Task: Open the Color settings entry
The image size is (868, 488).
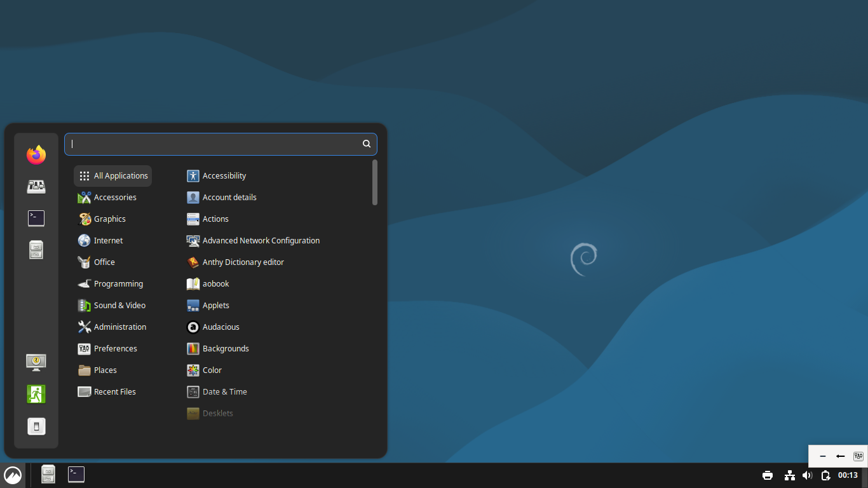Action: click(x=212, y=370)
